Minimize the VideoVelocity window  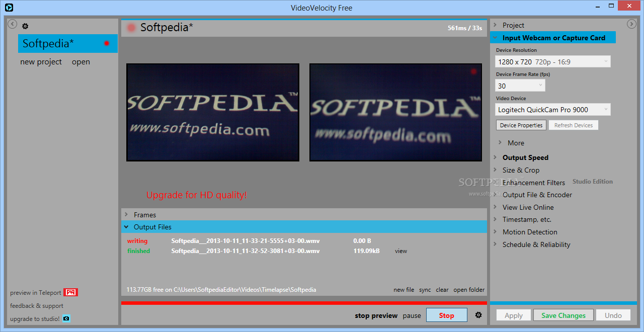point(598,6)
